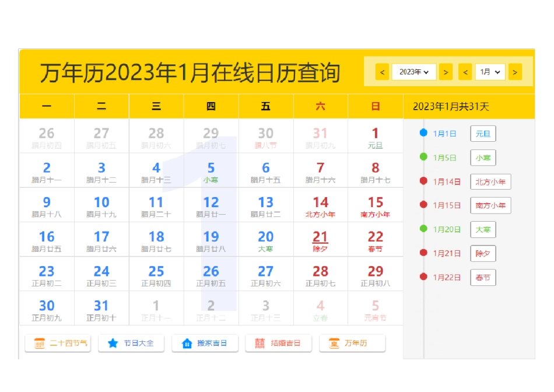Advance to next year with right arrow

(446, 72)
